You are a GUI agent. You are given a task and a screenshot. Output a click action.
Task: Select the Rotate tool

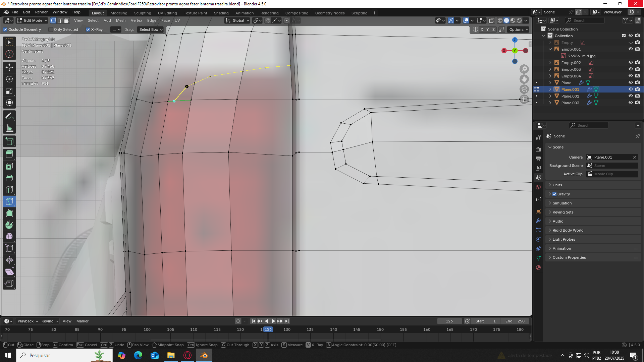9,79
